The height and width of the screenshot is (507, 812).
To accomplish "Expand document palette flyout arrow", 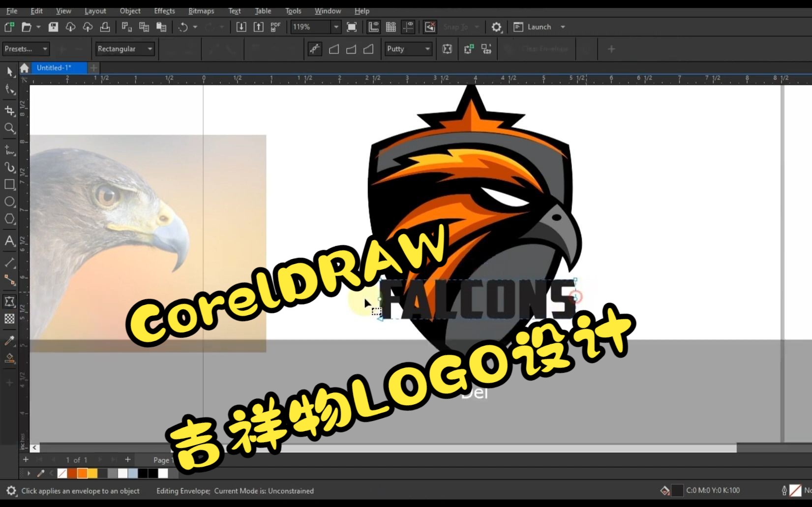I will (29, 473).
